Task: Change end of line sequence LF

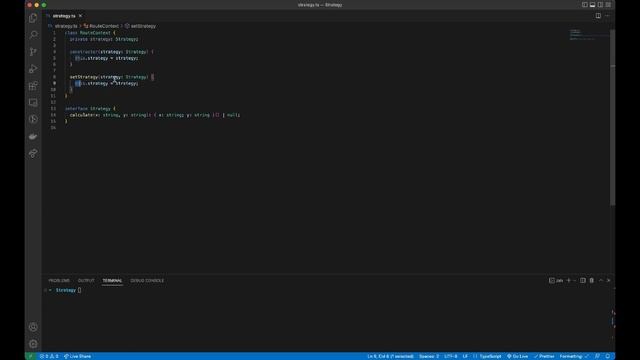Action: pyautogui.click(x=465, y=356)
